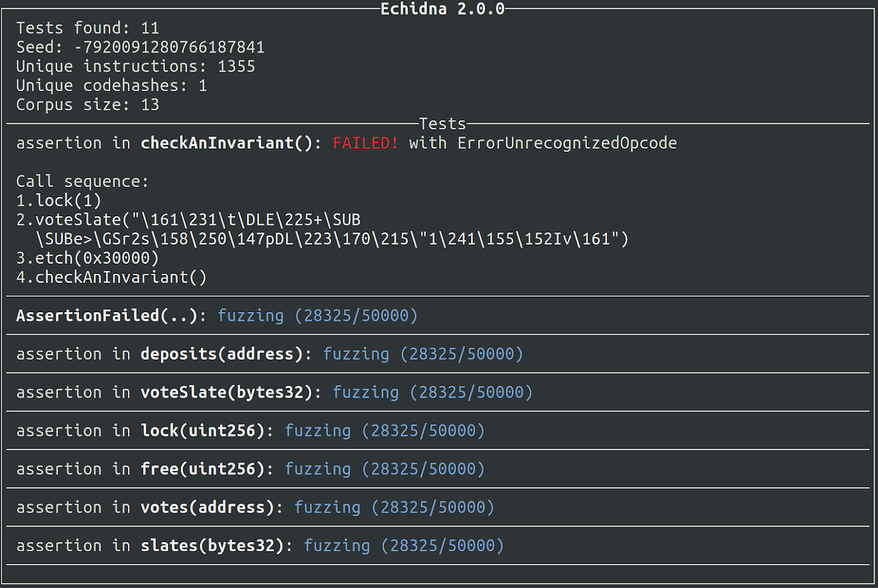Click the 'Call sequence:' label

coord(83,181)
